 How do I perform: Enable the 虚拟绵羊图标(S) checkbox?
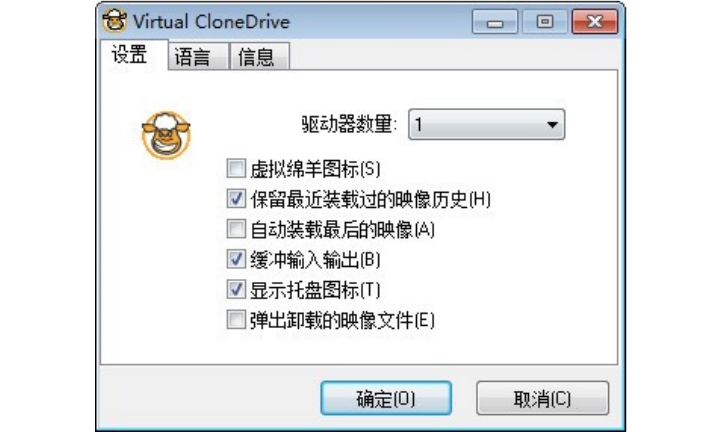[x=236, y=168]
